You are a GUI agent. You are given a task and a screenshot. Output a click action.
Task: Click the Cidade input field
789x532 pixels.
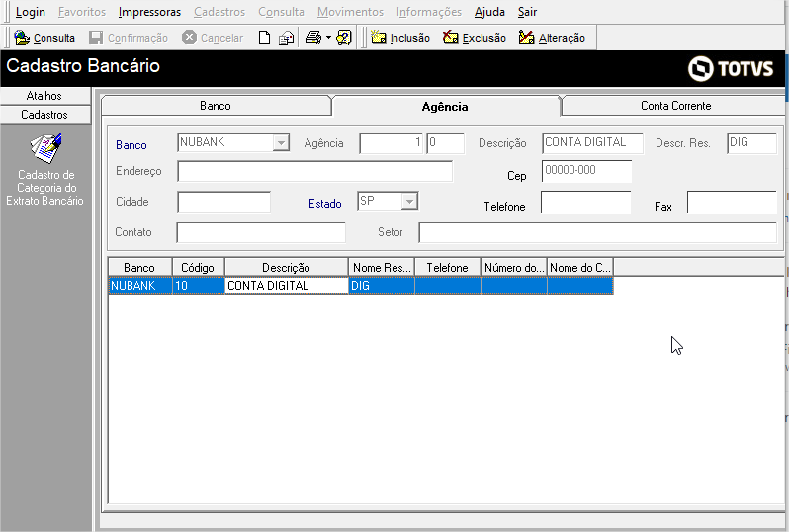click(x=223, y=202)
